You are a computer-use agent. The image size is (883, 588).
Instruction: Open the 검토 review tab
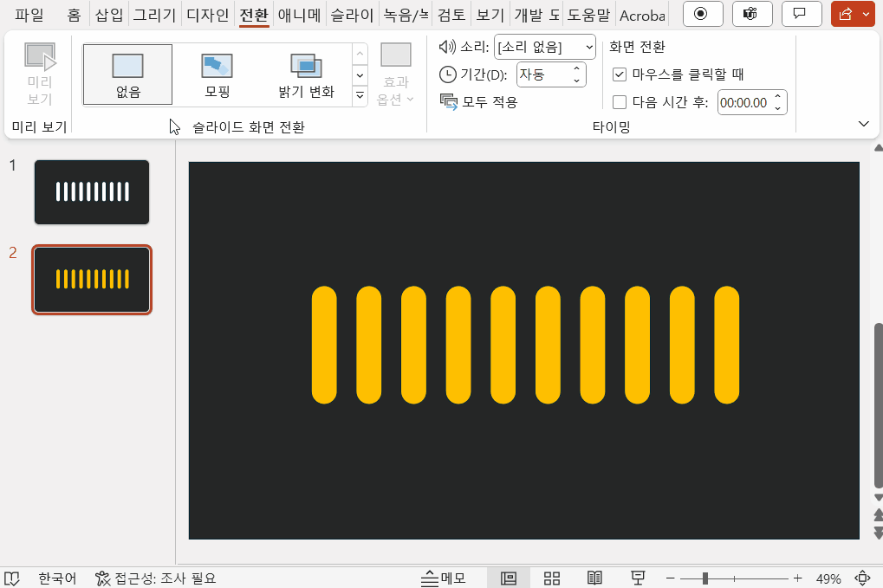(x=451, y=15)
